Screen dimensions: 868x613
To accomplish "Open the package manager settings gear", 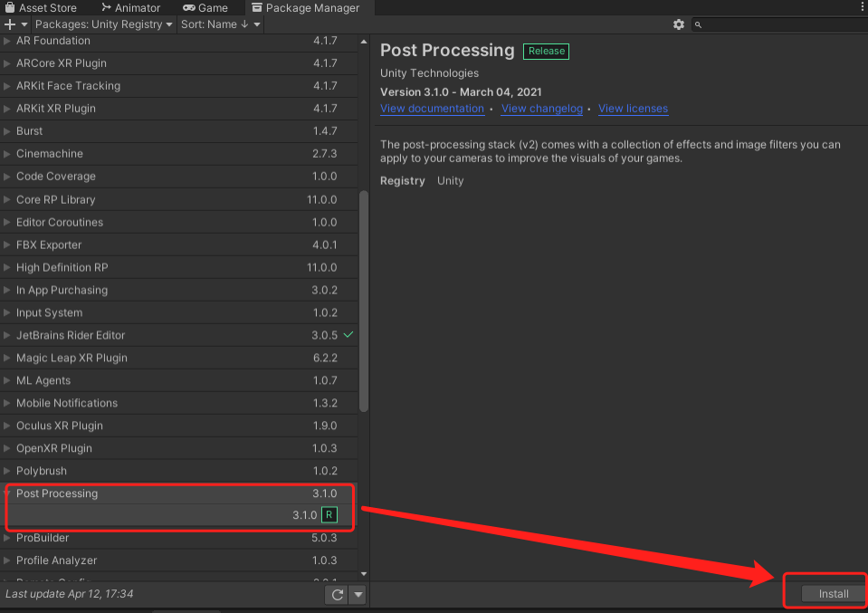I will pos(679,24).
